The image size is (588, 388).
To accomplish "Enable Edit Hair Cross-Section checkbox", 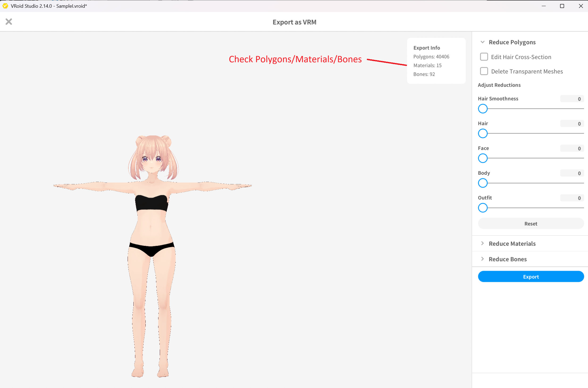I will [484, 57].
